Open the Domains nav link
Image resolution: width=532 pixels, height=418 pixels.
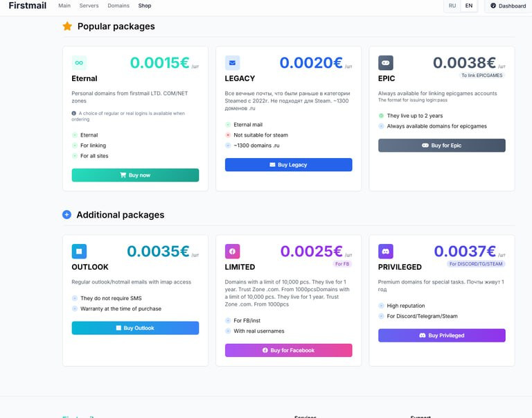coord(118,6)
